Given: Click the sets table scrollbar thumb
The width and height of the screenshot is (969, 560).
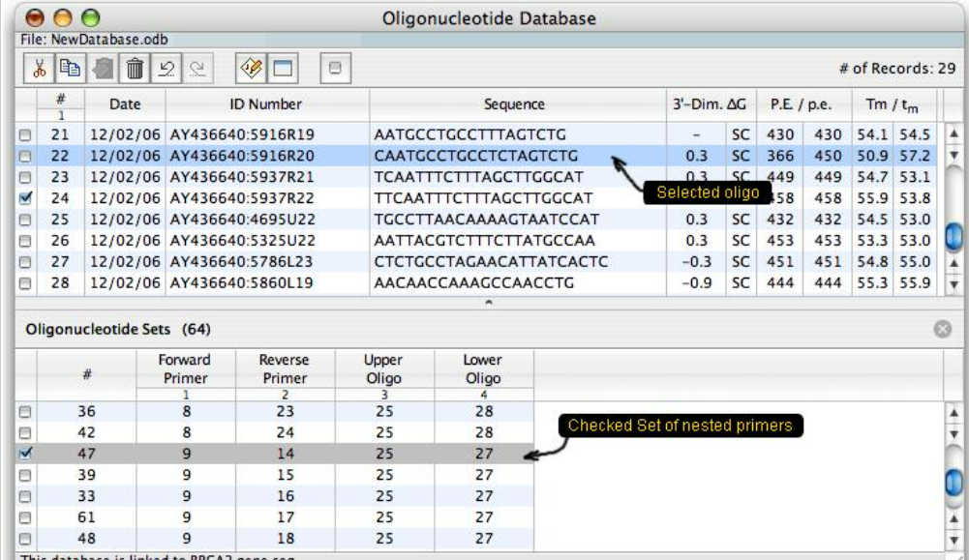Looking at the screenshot, I should click(x=954, y=482).
